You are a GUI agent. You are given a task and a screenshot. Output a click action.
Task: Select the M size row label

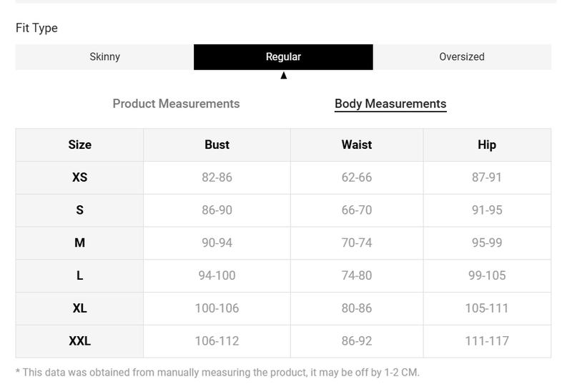(x=79, y=242)
